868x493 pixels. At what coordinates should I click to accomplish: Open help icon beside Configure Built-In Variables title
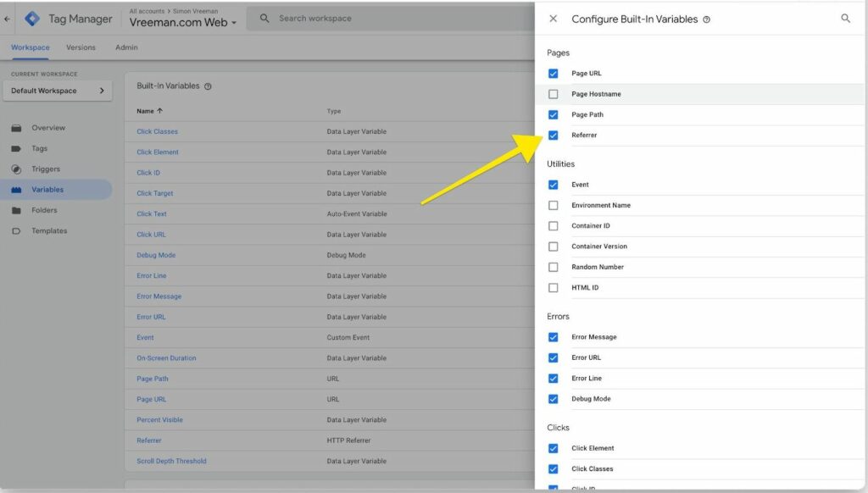pos(706,19)
